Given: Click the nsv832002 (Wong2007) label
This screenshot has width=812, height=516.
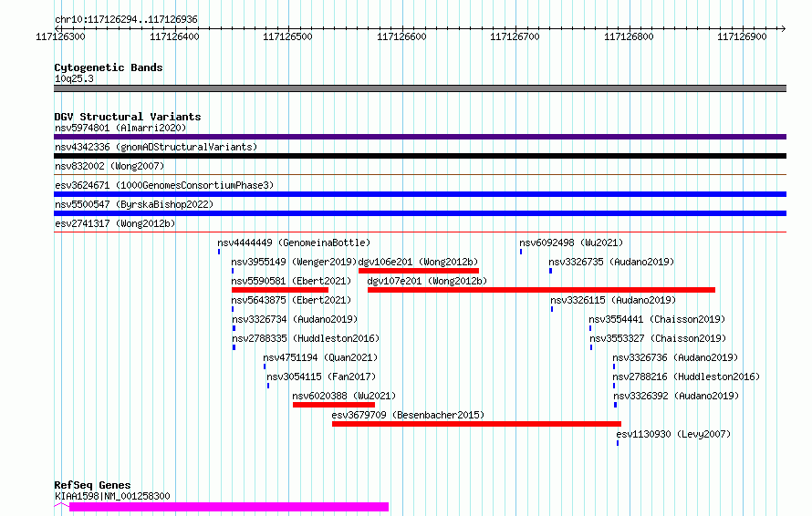Looking at the screenshot, I should coord(109,166).
